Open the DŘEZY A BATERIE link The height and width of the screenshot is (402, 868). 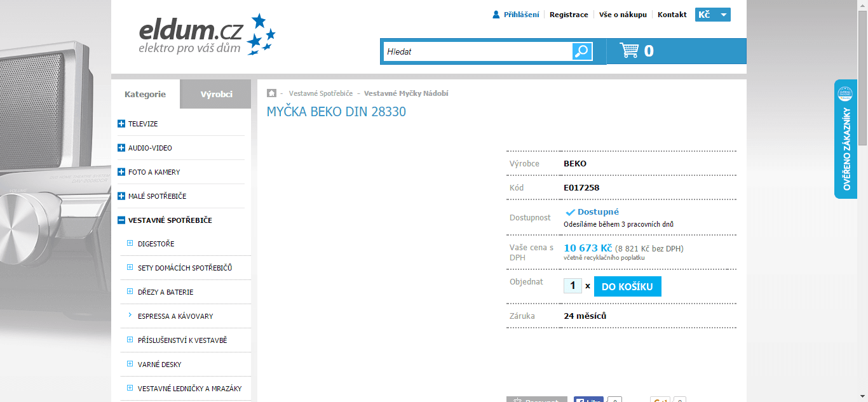coord(165,292)
